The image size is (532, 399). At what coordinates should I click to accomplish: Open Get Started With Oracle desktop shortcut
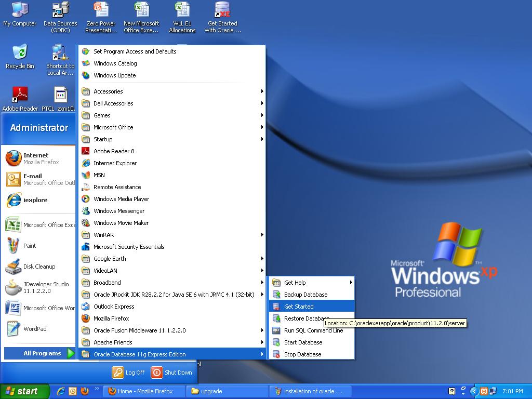pyautogui.click(x=222, y=17)
